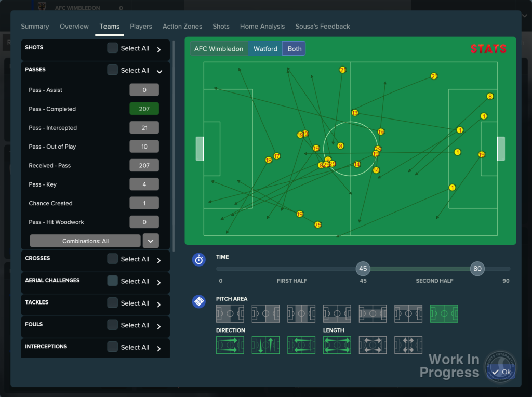The width and height of the screenshot is (532, 397).
Task: Toggle off the Pass - Completed 207 filter
Action: click(144, 109)
